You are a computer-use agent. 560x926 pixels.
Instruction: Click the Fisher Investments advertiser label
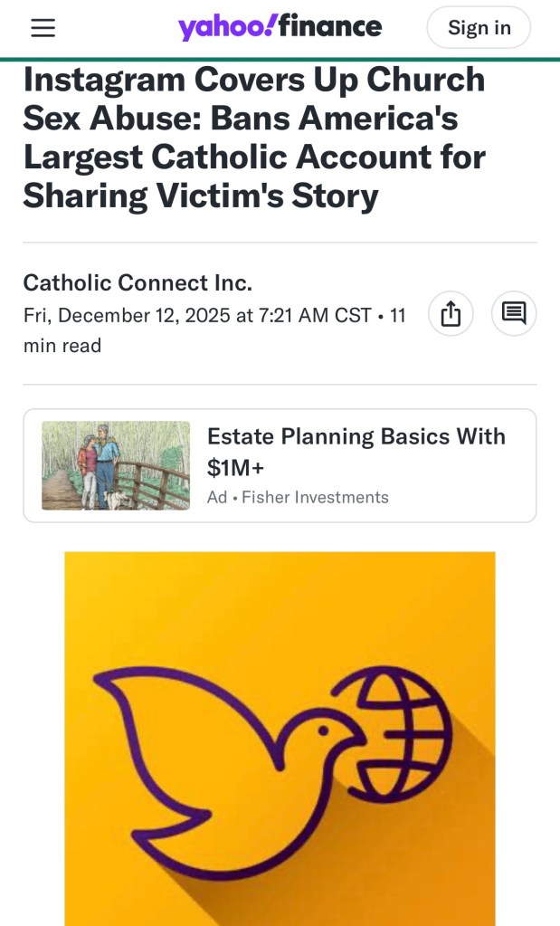click(315, 497)
